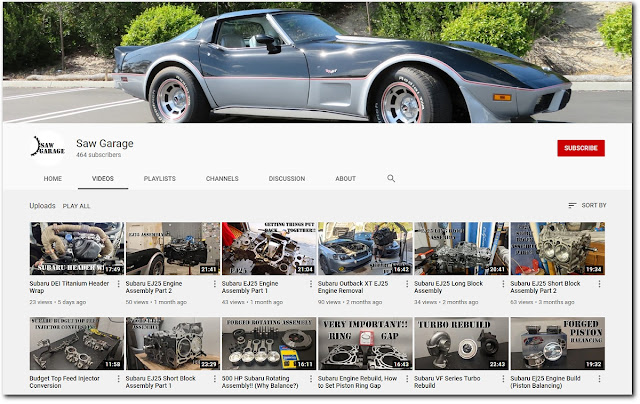Click the red Subscribe button
The height and width of the screenshot is (404, 640).
click(x=581, y=148)
